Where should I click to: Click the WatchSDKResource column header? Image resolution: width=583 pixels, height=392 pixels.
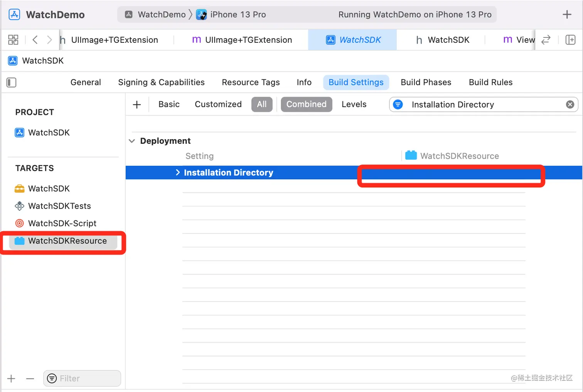452,156
